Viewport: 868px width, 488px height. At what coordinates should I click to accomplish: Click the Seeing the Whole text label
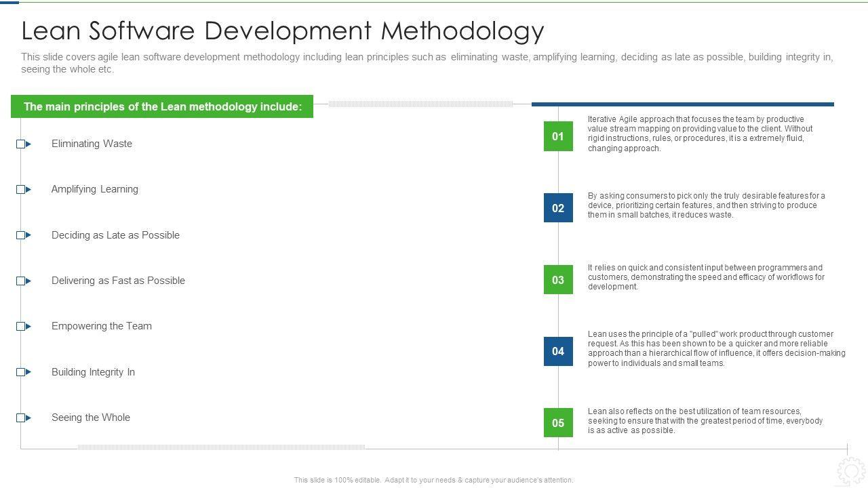pos(91,418)
